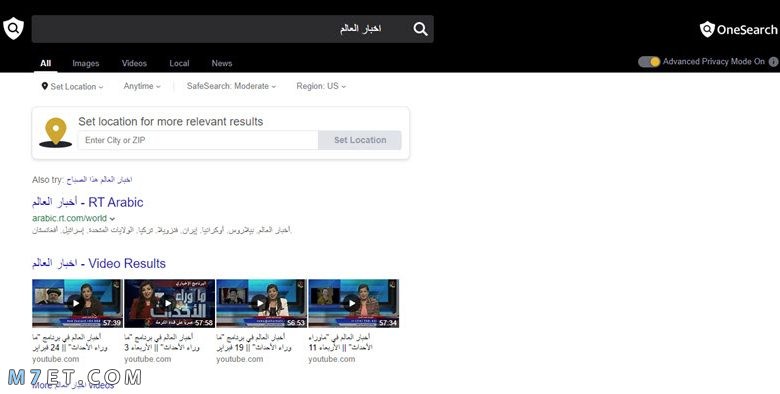Play the video with 56:53 duration
Screen dimensions: 780x394
(261, 303)
